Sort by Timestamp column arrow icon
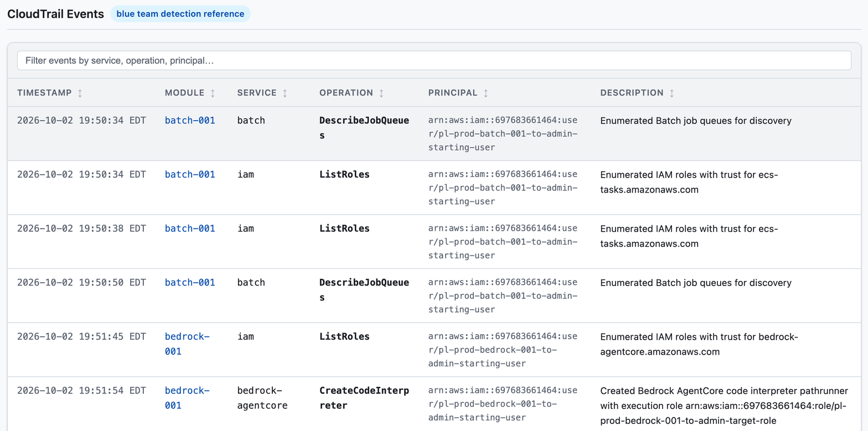868x431 pixels. pos(80,93)
